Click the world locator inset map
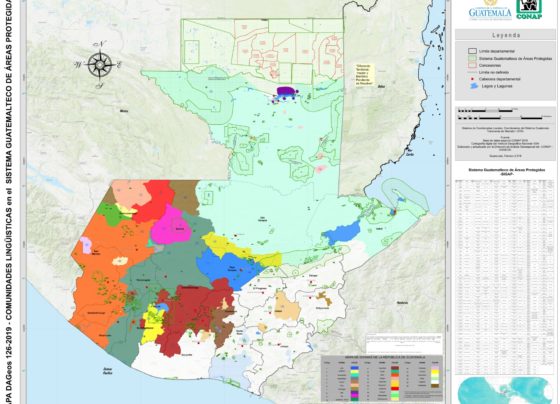 [505, 390]
